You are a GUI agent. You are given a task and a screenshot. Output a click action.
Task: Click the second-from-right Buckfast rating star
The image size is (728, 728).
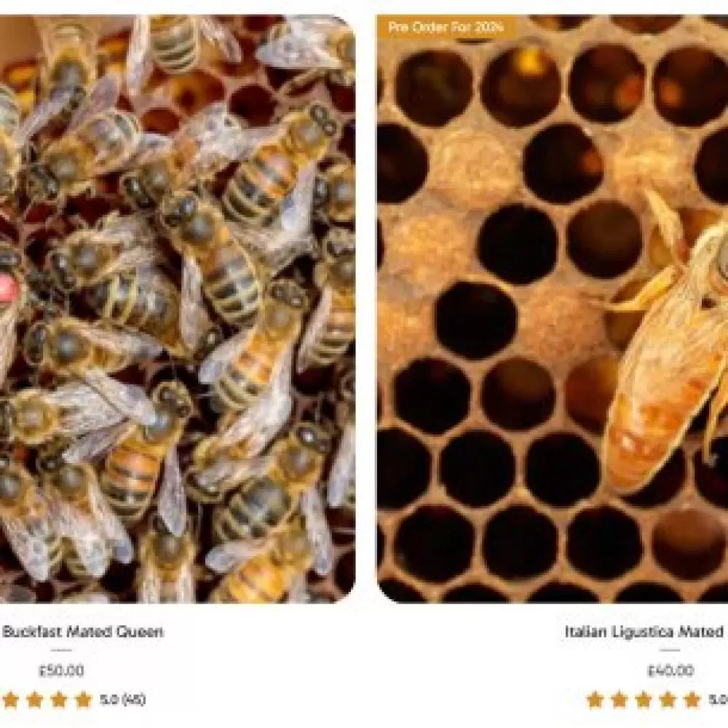click(60, 700)
